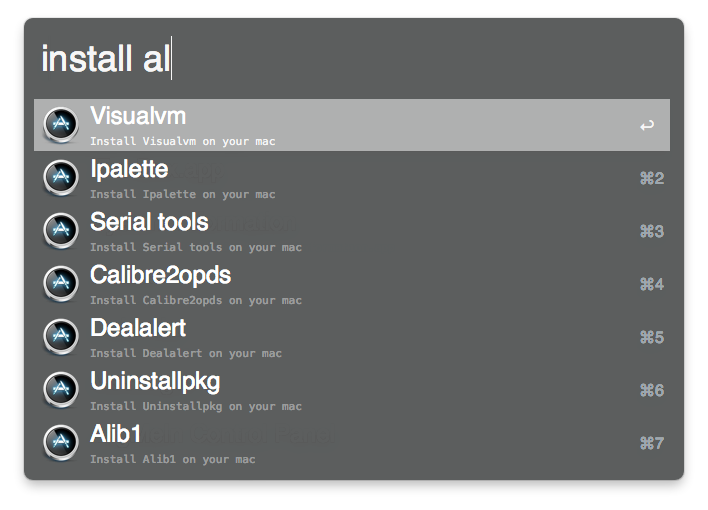Click the return arrow on Visualvm row
The width and height of the screenshot is (708, 510).
[x=647, y=126]
